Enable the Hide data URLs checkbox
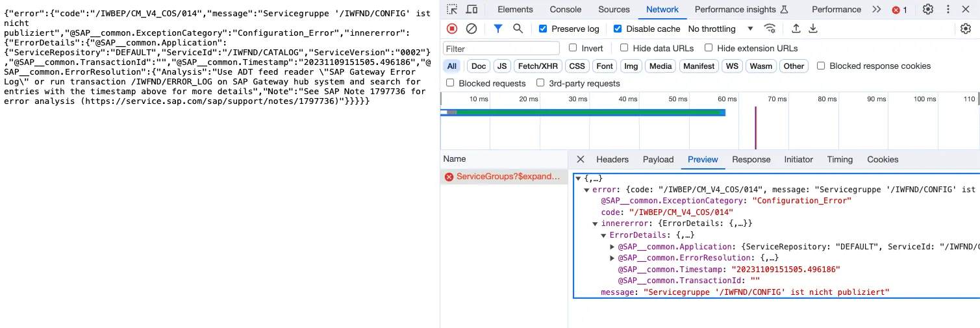Viewport: 980px width, 328px height. (624, 48)
